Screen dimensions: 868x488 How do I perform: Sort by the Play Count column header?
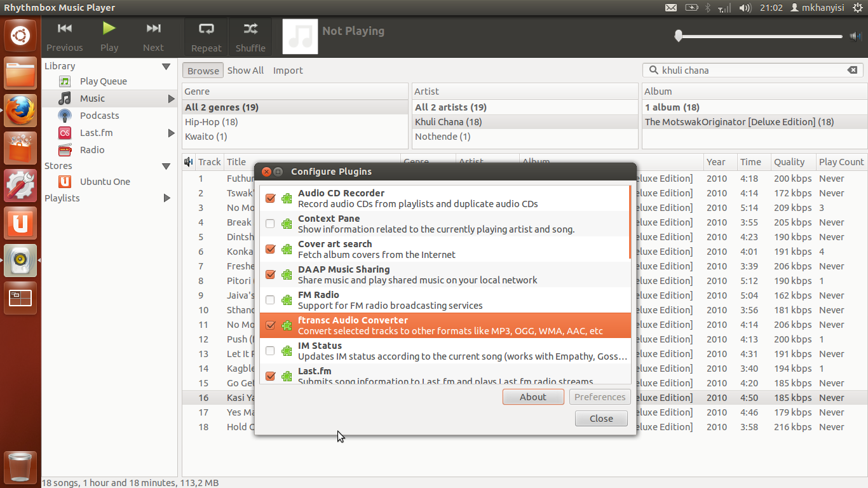[x=841, y=162]
